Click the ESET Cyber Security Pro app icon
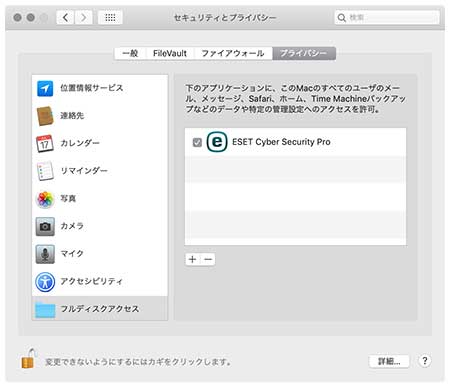Viewport: 450px width, 387px height. pyautogui.click(x=217, y=142)
